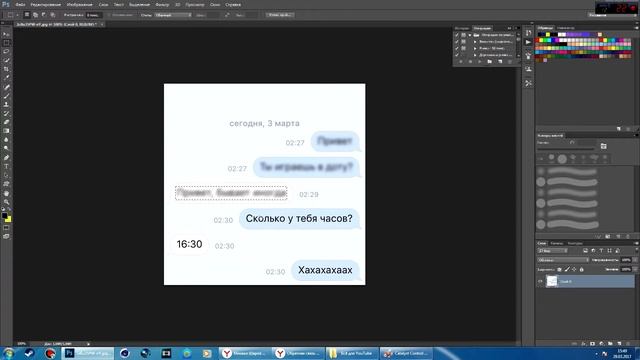
Task: Open the Редактирование menu
Action: click(45, 4)
